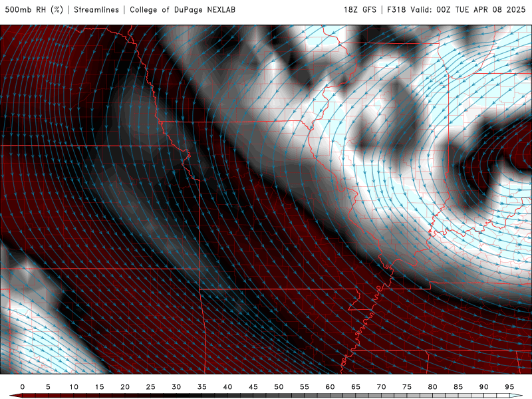
Task: Click the 60 label on the humidity legend
Action: (330, 387)
